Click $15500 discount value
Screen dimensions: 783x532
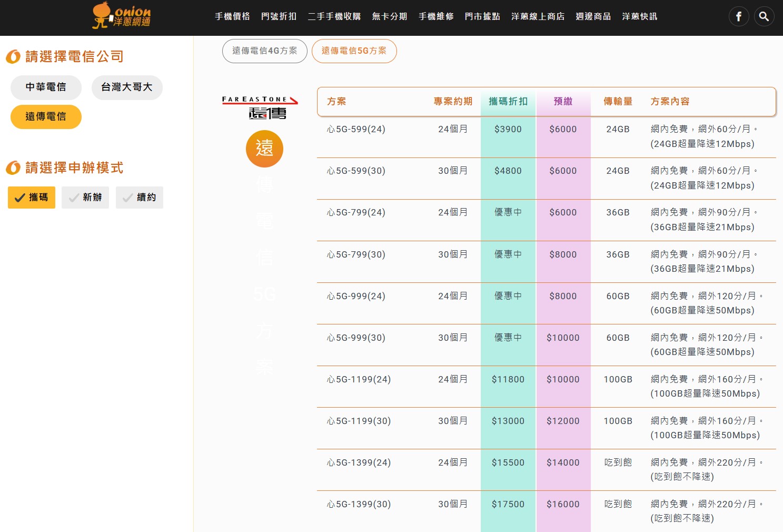[508, 462]
